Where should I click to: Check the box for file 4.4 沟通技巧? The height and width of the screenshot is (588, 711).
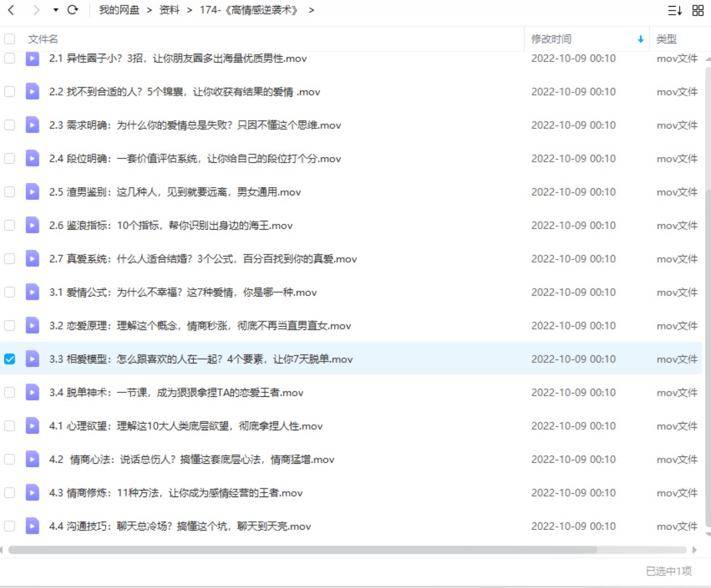(x=9, y=526)
